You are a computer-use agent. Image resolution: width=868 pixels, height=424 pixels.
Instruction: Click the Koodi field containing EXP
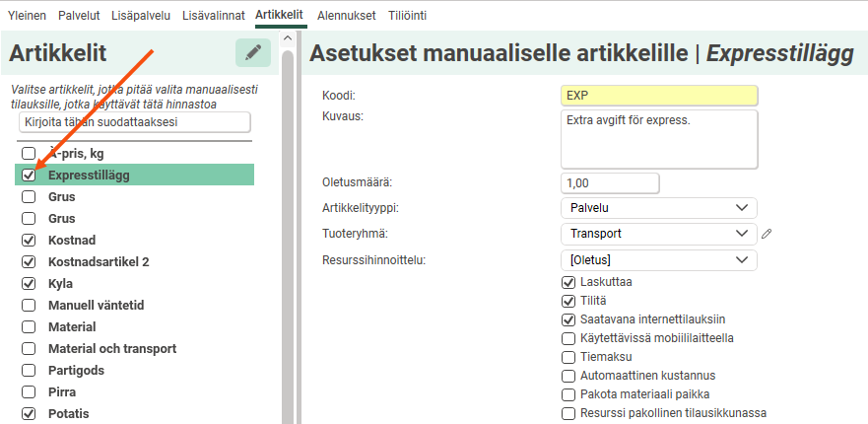click(x=658, y=96)
